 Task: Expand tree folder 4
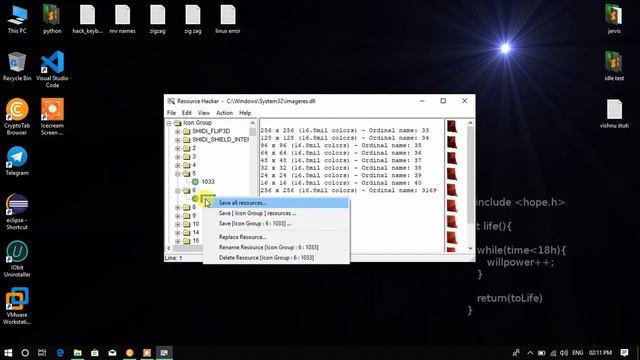[x=178, y=165]
